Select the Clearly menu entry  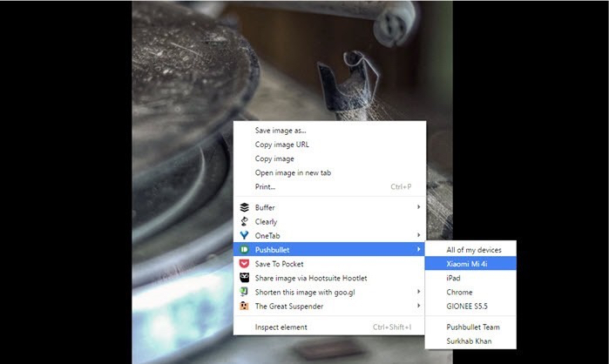click(x=329, y=221)
